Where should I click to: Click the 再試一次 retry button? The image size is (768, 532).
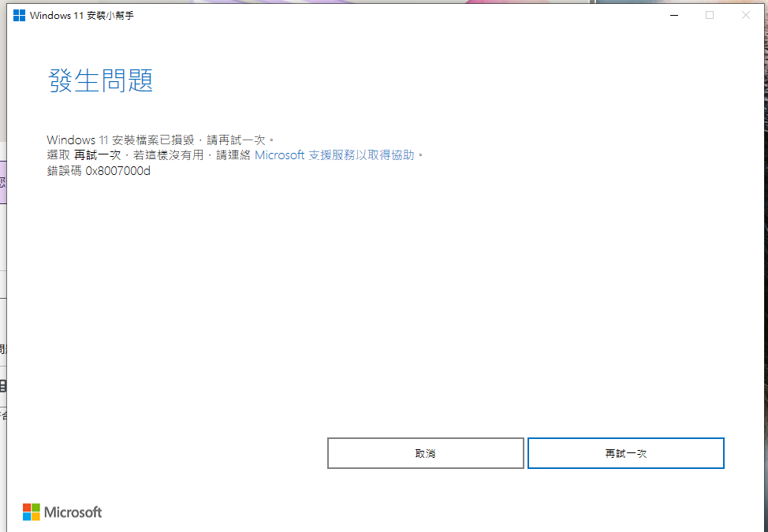coord(625,453)
